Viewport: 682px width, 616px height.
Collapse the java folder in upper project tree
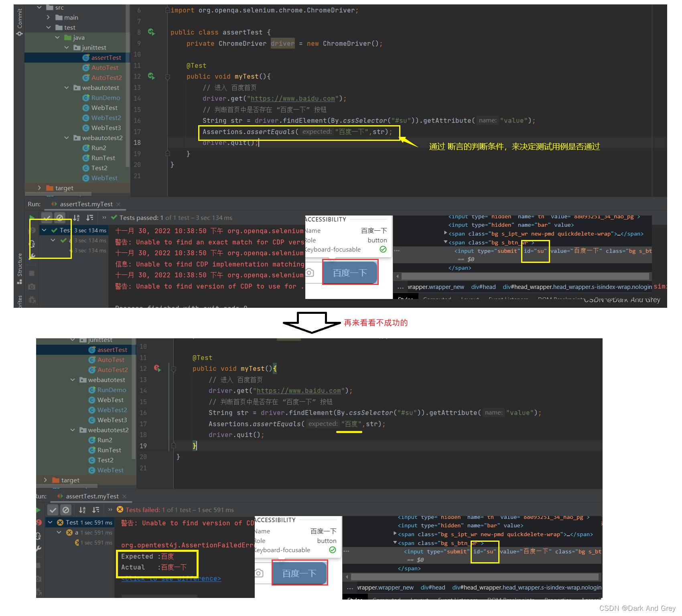(57, 37)
